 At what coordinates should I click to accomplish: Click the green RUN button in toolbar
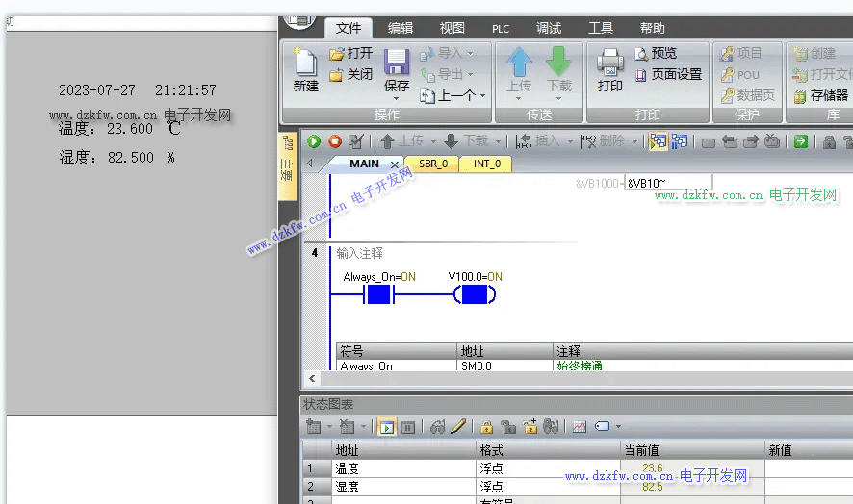pos(314,141)
